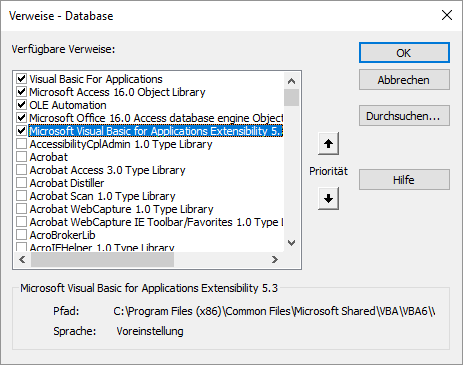Select 'Acrobat WebCapture 1.0 Type Library' row
This screenshot has width=463, height=365.
tap(121, 209)
